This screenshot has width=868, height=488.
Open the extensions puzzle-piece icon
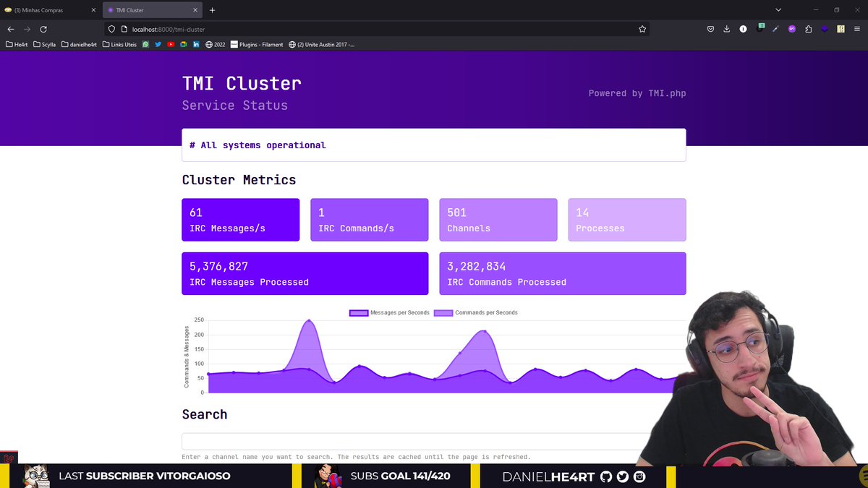[808, 29]
